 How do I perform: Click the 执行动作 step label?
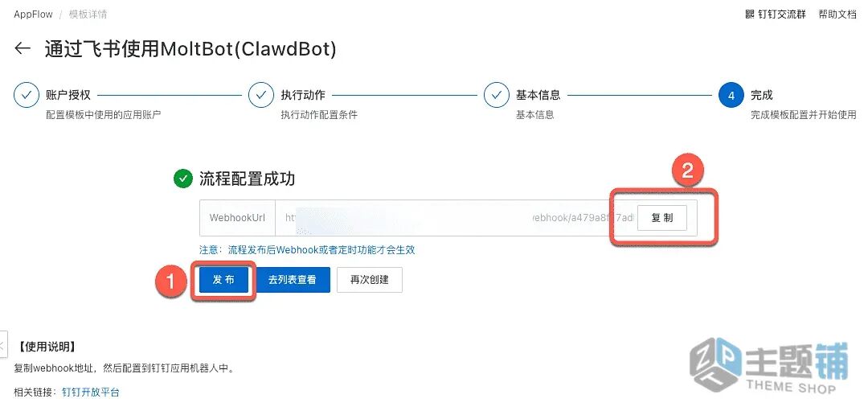tap(303, 95)
